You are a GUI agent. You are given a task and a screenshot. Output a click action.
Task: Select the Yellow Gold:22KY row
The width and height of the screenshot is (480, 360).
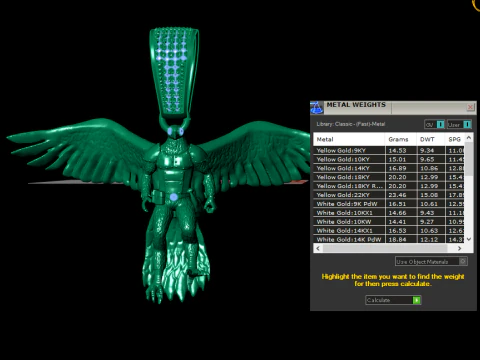coord(389,195)
